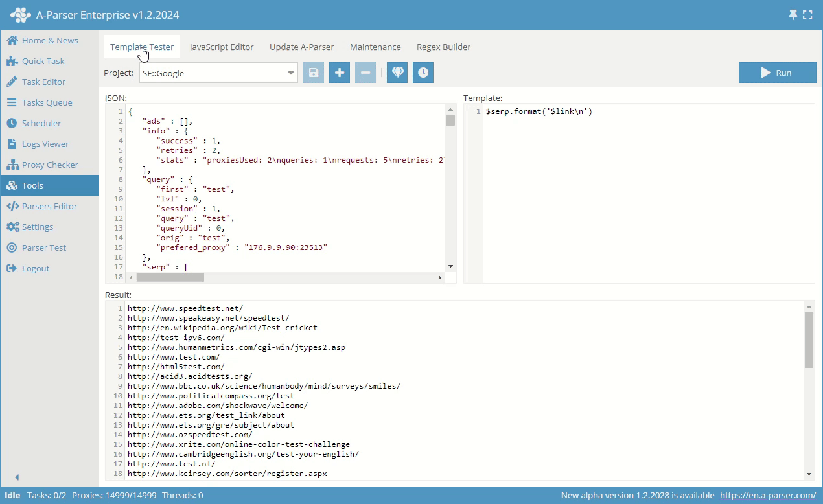Click the A-Parser logo icon
Screen dimensions: 823x504
point(20,15)
